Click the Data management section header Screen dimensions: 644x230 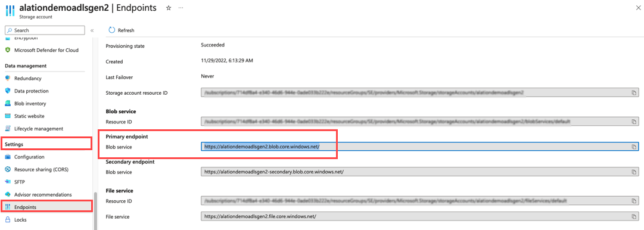point(26,66)
